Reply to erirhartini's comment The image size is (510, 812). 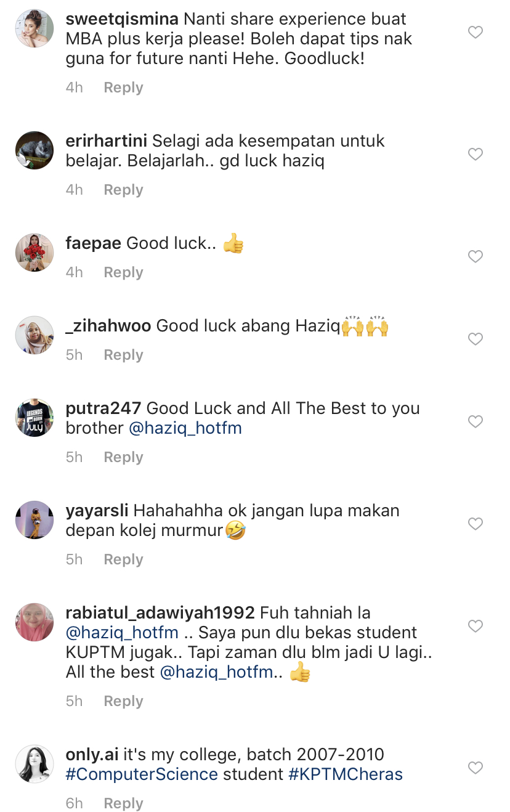123,190
